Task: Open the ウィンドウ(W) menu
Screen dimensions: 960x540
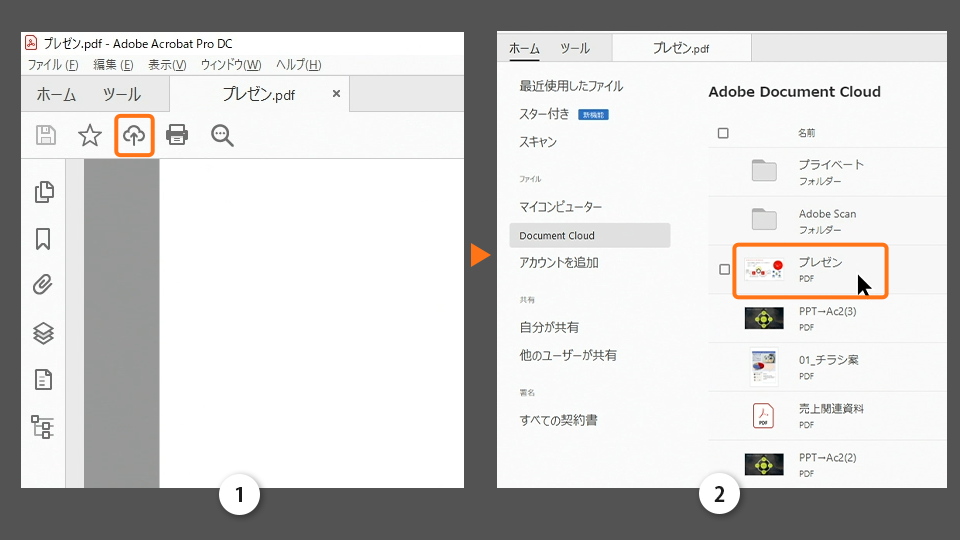Action: point(231,64)
